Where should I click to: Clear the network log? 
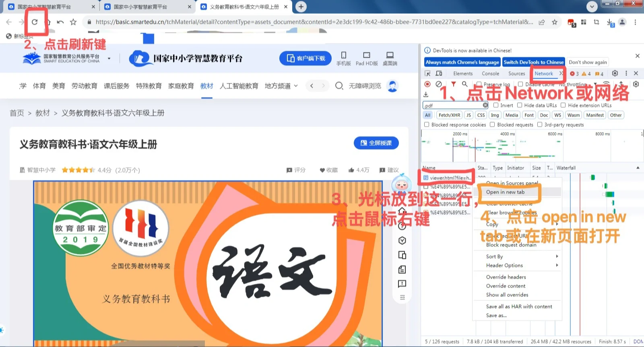439,84
